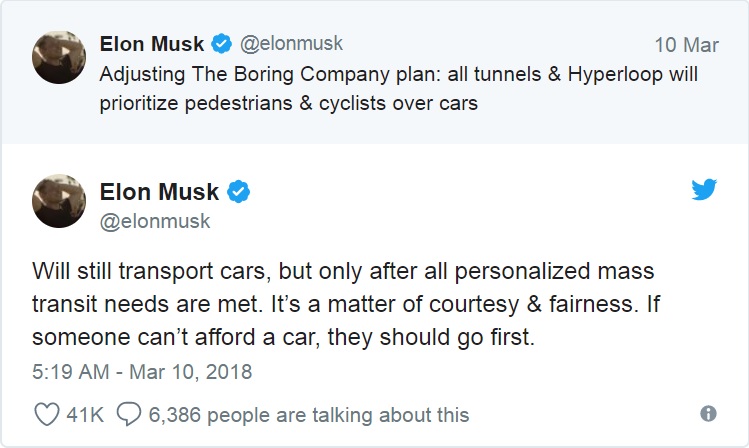Click the main tweet text about transporting cars

(x=346, y=304)
